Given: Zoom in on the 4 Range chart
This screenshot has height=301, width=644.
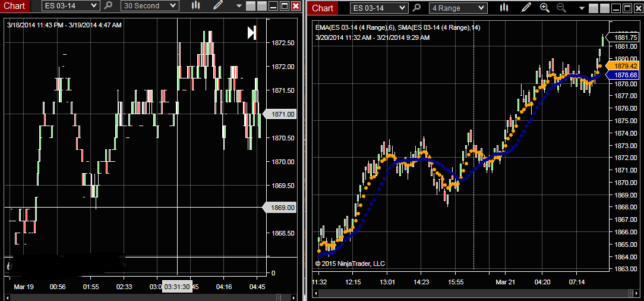Looking at the screenshot, I should point(545,7).
